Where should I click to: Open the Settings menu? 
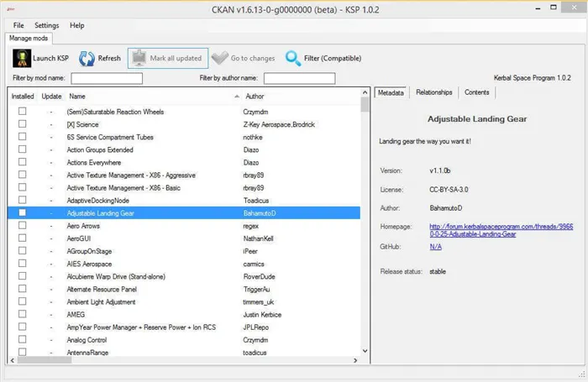pyautogui.click(x=47, y=25)
